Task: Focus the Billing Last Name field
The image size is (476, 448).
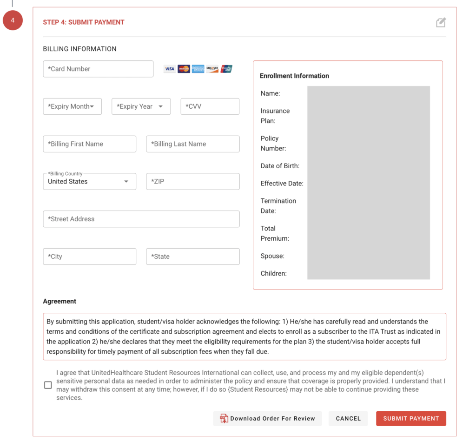Action: coord(193,144)
